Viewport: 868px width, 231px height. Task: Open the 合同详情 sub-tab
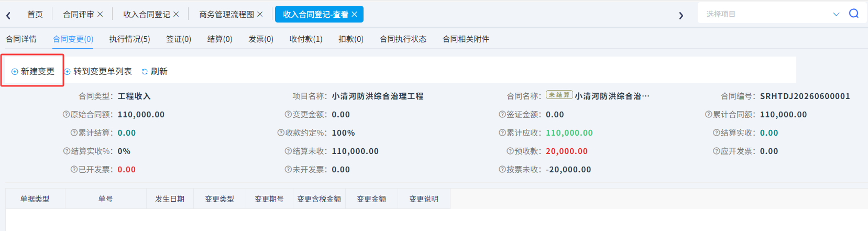pos(21,39)
